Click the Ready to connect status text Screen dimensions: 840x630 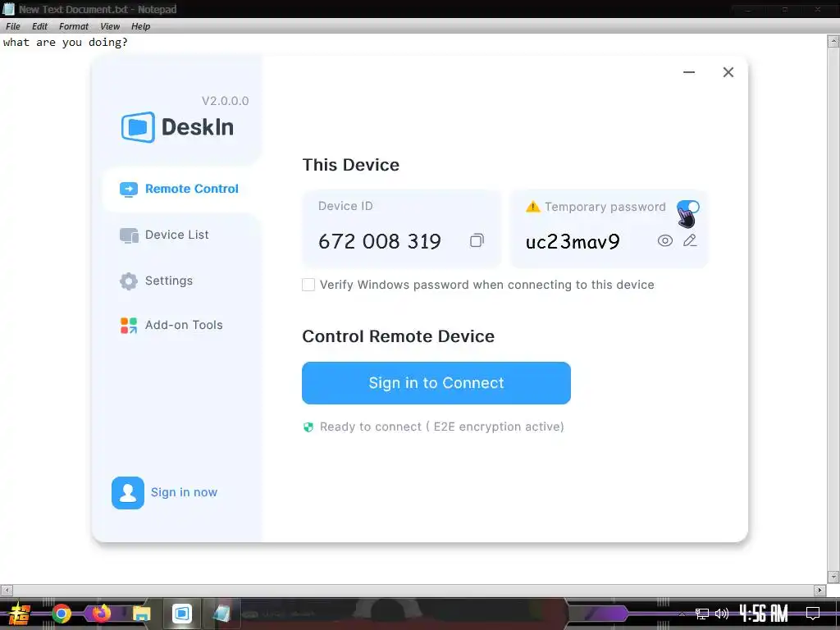pos(442,427)
